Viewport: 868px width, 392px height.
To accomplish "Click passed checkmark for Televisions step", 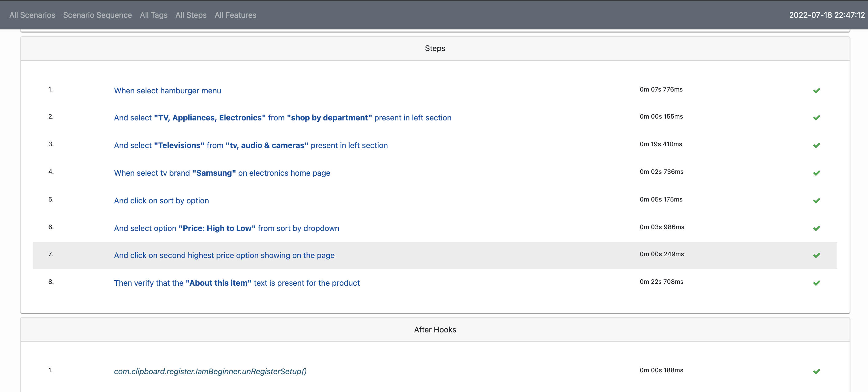I will [x=816, y=145].
